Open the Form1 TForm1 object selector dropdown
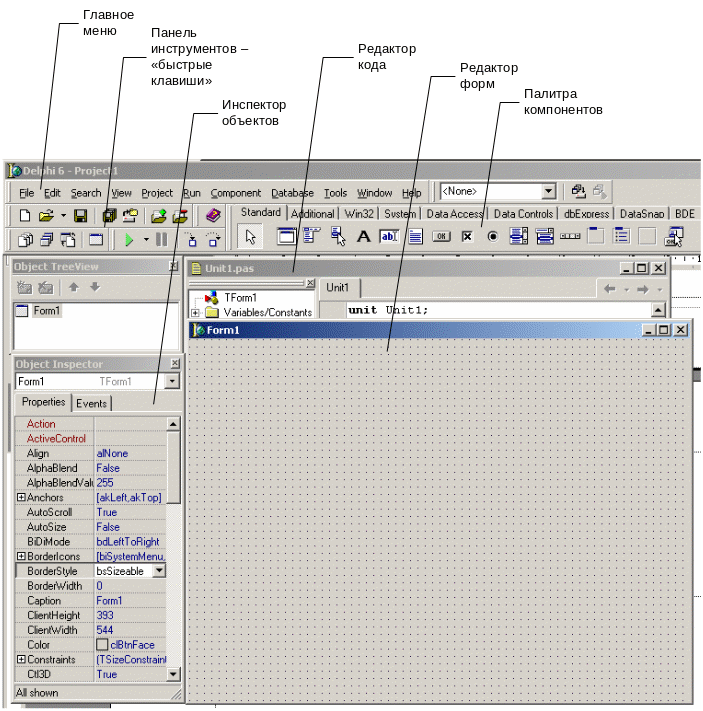703x711 pixels. pyautogui.click(x=172, y=381)
